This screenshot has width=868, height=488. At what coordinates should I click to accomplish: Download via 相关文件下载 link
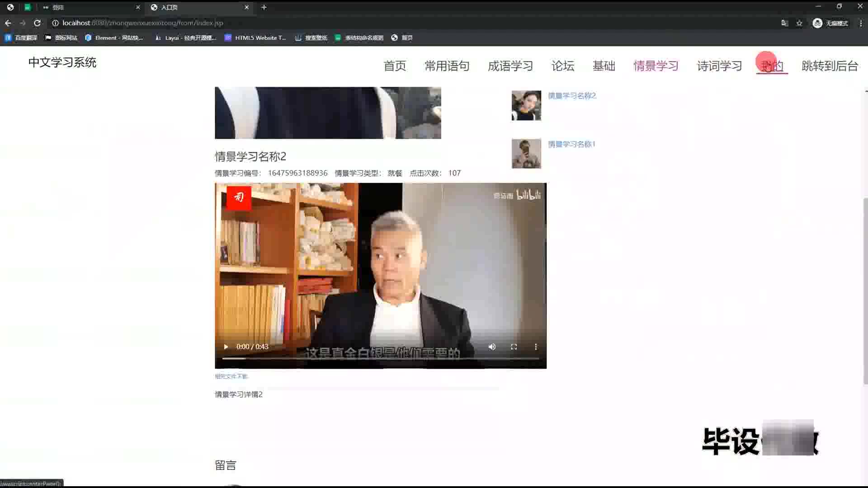[231, 376]
